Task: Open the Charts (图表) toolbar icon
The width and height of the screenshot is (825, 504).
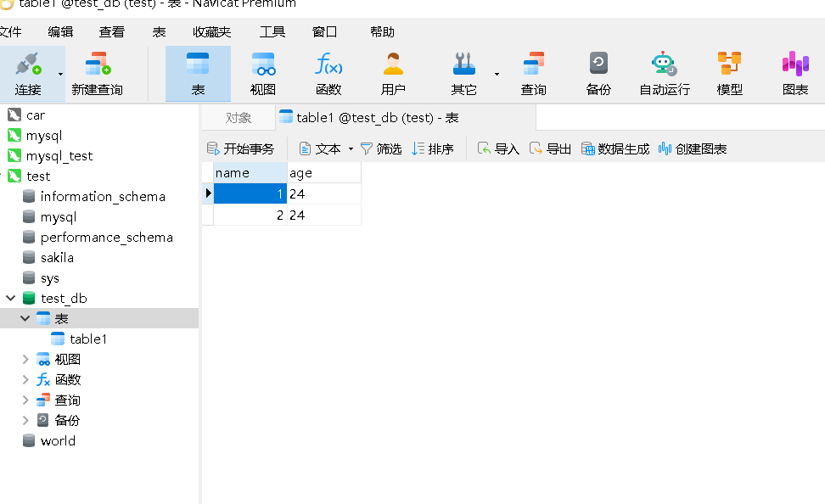Action: tap(795, 74)
